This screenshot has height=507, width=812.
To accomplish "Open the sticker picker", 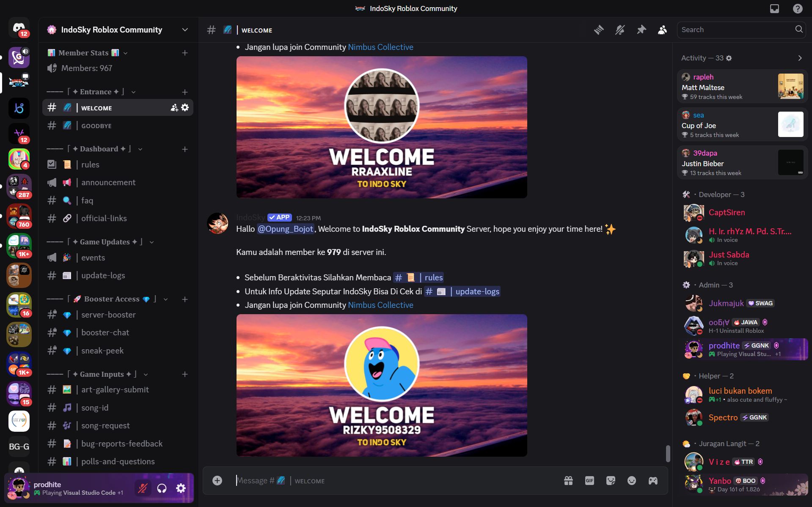I will 611,481.
